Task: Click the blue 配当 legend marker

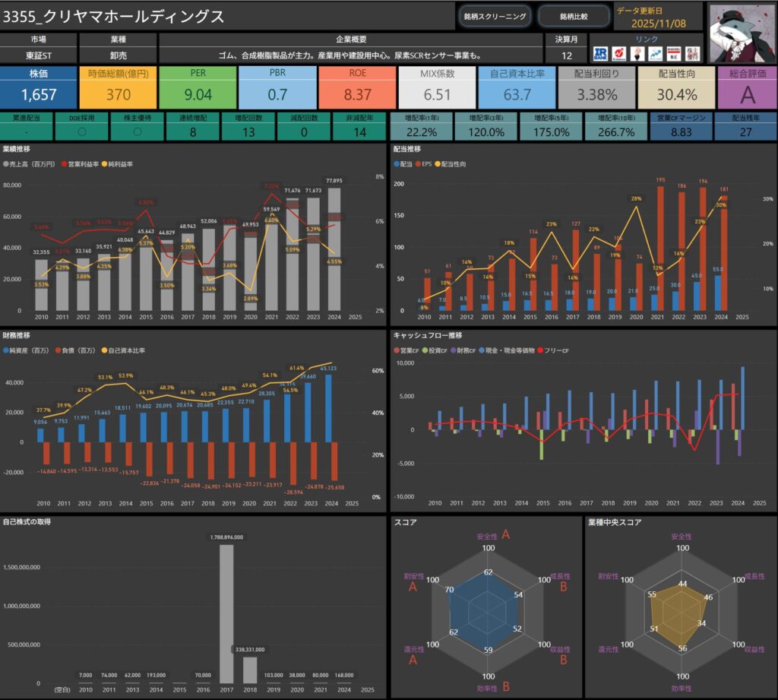Action: pos(397,163)
